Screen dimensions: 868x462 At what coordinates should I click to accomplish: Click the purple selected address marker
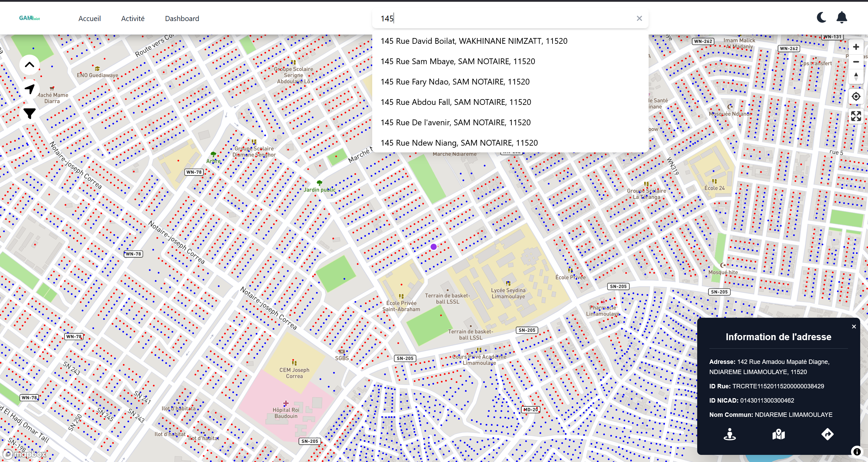click(x=434, y=247)
